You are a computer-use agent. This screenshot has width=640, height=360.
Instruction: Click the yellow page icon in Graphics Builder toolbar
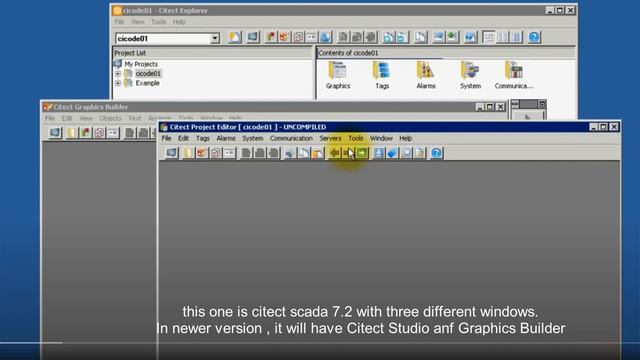pyautogui.click(x=72, y=133)
